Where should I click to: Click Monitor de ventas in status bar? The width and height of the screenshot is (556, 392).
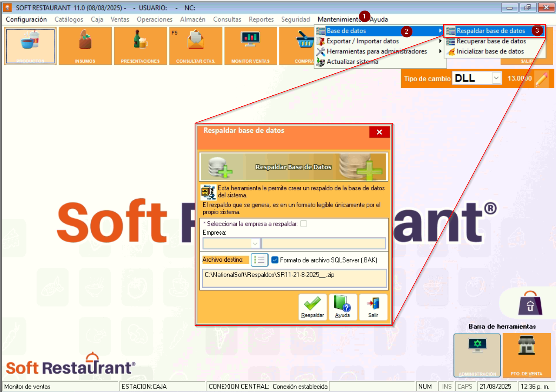pos(27,387)
